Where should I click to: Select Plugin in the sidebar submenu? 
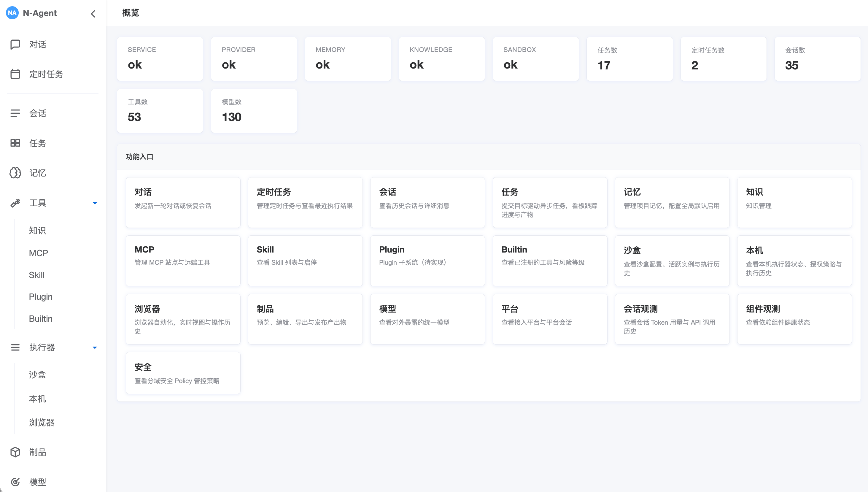41,297
